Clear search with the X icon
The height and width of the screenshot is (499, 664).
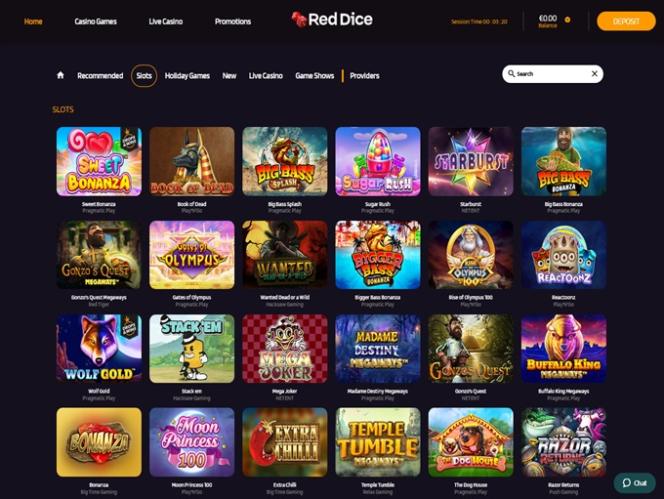click(x=594, y=74)
